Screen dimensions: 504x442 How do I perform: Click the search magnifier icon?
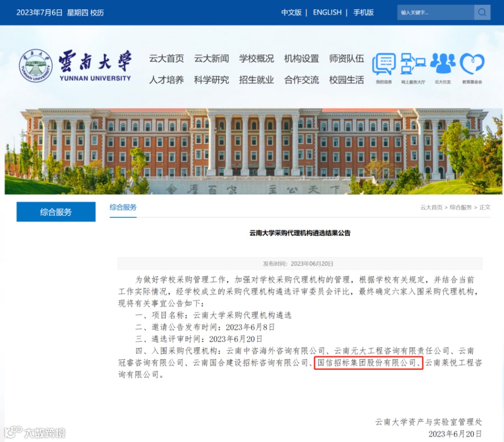pos(482,13)
